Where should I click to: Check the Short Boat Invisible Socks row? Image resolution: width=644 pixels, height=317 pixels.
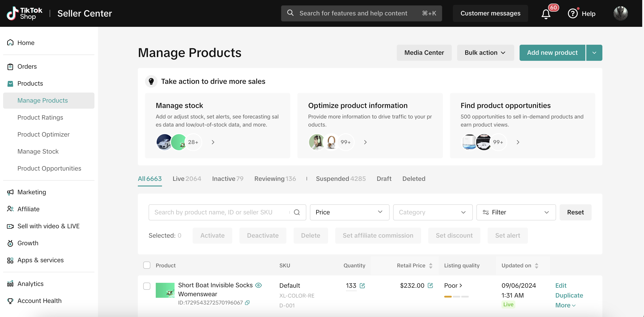click(x=147, y=286)
